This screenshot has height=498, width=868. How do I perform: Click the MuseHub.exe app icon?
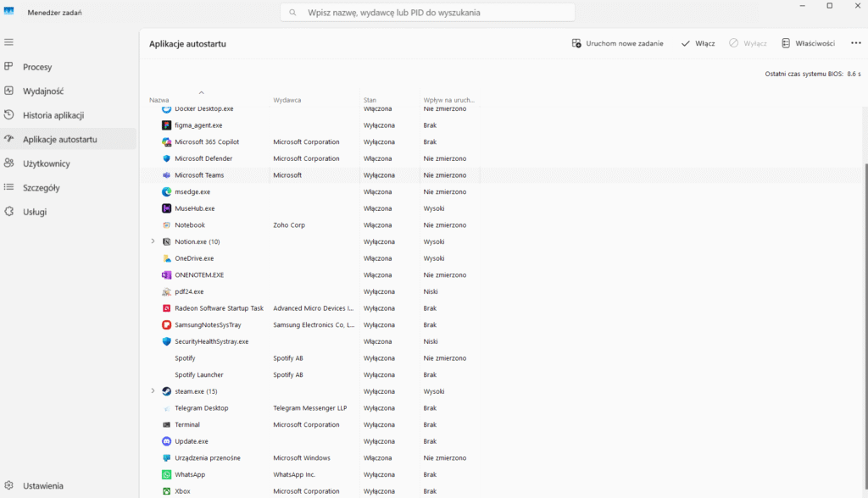(x=167, y=208)
